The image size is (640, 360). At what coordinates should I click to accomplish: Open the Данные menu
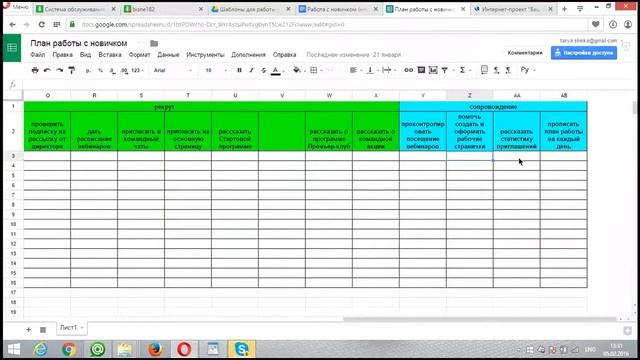point(168,54)
